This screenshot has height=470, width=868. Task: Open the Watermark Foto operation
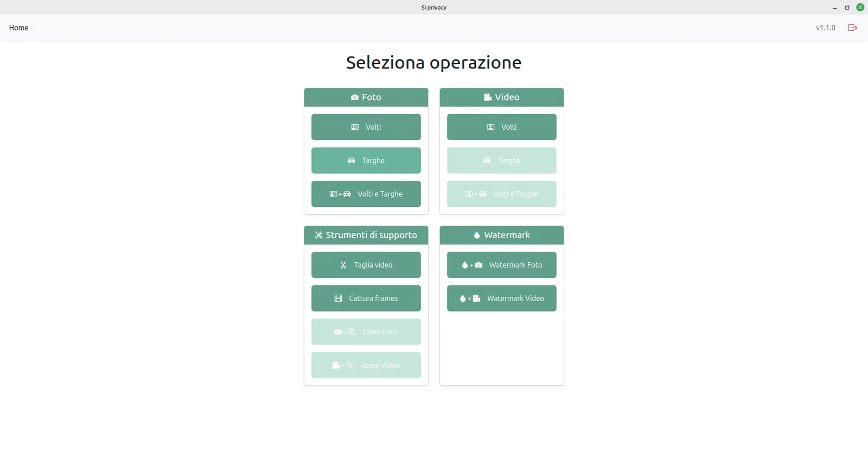click(x=502, y=265)
